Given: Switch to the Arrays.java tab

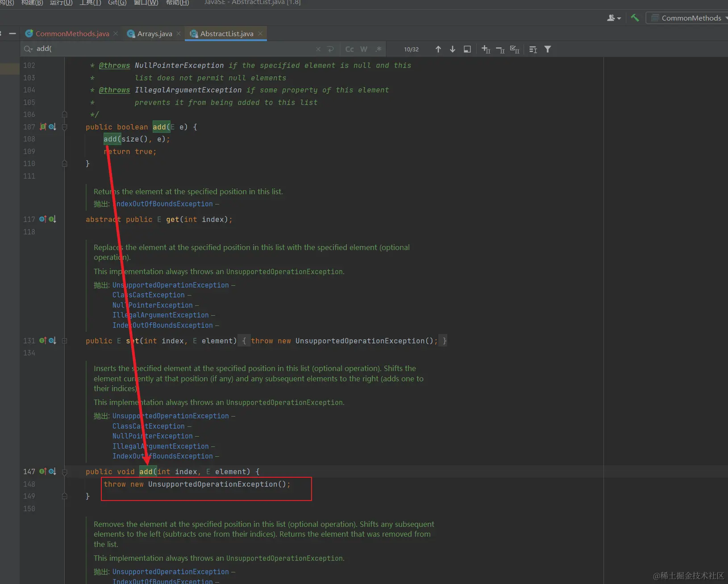Looking at the screenshot, I should [154, 33].
